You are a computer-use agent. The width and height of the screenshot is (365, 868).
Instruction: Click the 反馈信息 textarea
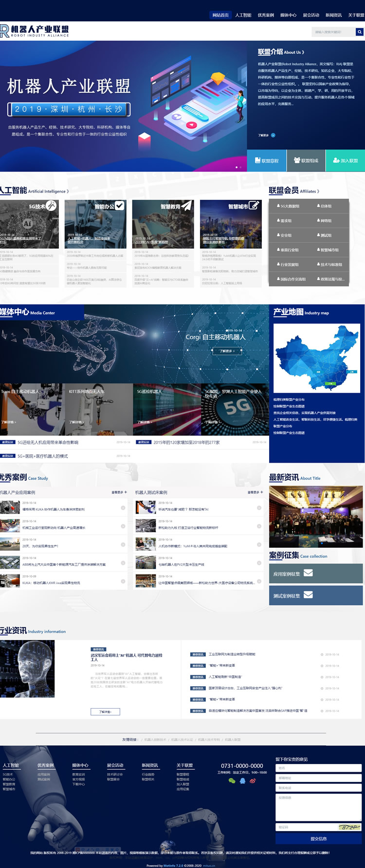click(x=319, y=807)
